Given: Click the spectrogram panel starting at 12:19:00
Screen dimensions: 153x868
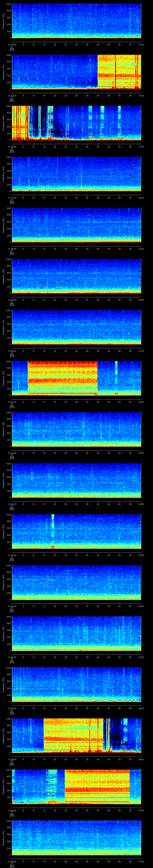Looking at the screenshot, I should point(77,276).
